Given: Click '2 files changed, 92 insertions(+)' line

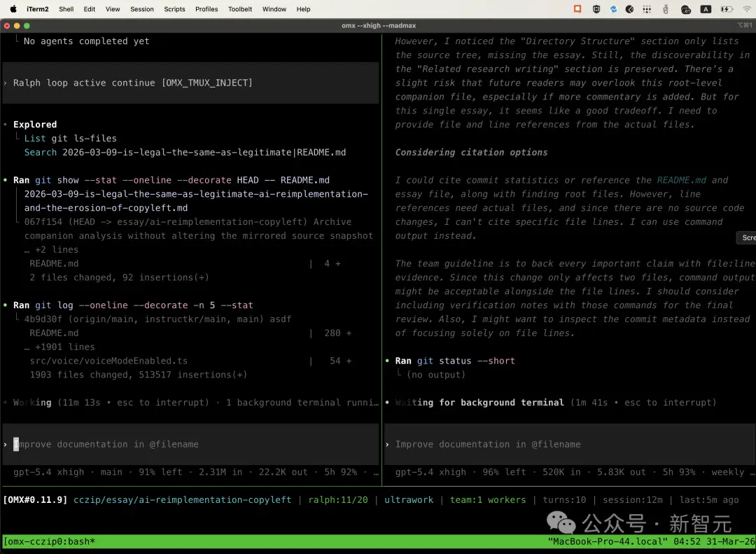Looking at the screenshot, I should tap(119, 277).
